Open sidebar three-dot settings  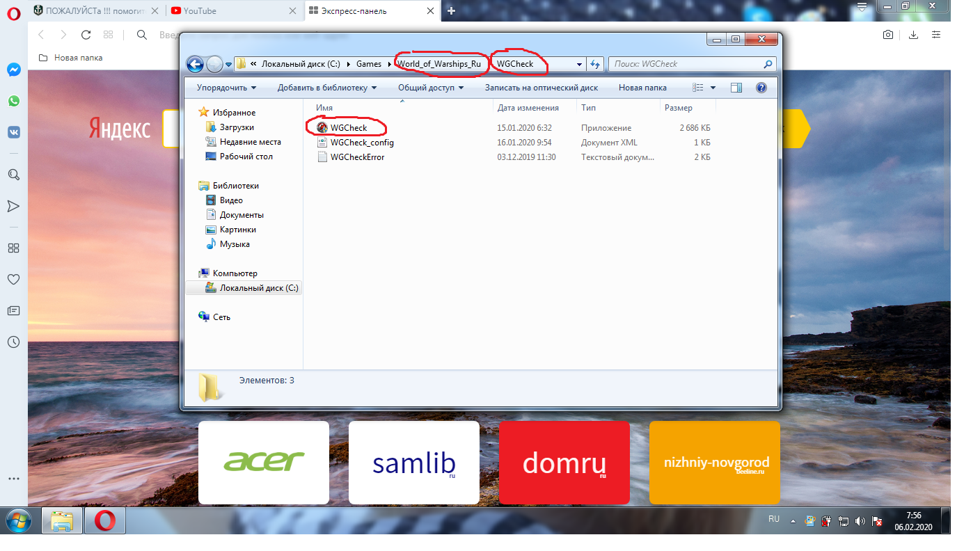[13, 479]
